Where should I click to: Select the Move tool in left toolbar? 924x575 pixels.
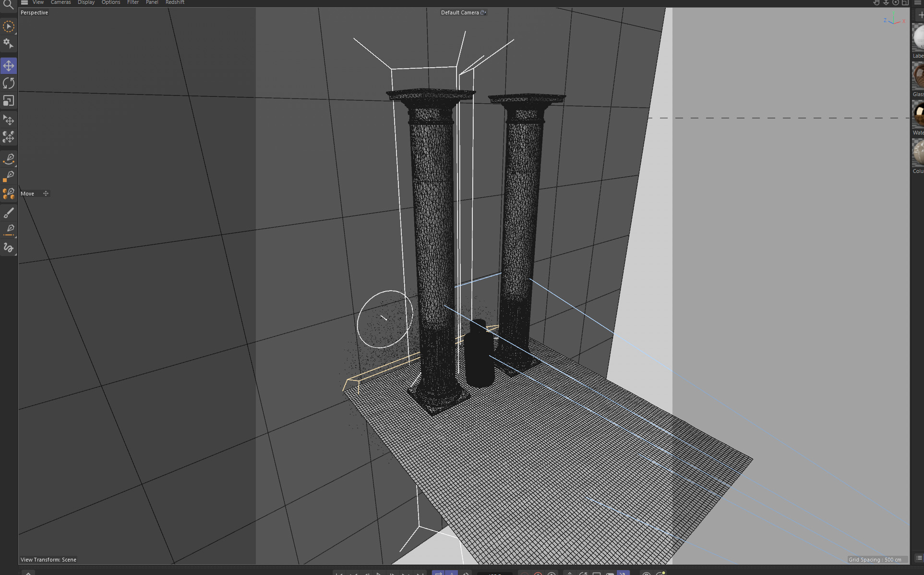click(x=9, y=66)
